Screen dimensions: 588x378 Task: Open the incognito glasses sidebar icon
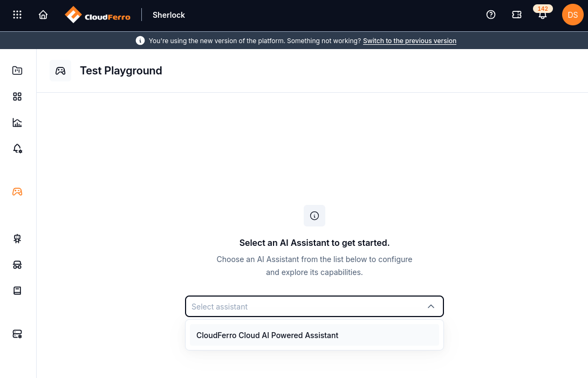click(17, 265)
